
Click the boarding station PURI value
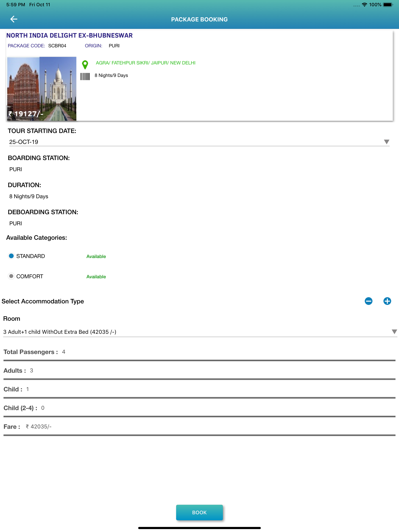click(16, 169)
